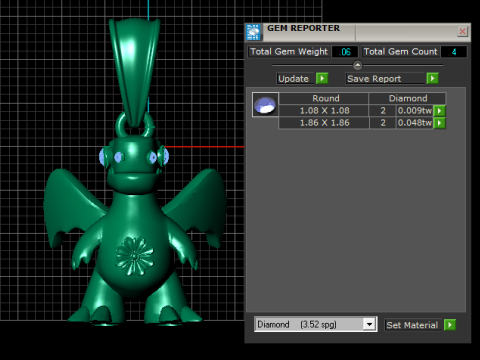480x360 pixels.
Task: Select the round gem thumbnail
Action: (265, 105)
